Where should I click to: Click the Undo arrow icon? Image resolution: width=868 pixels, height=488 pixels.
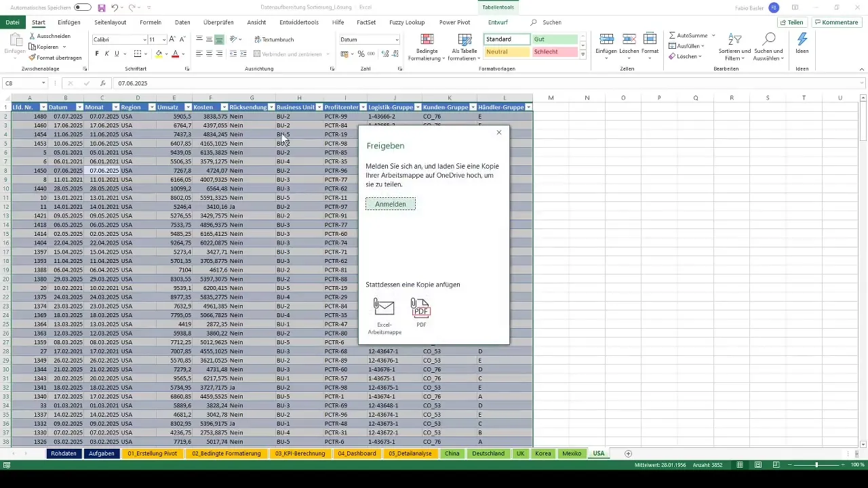tap(116, 7)
